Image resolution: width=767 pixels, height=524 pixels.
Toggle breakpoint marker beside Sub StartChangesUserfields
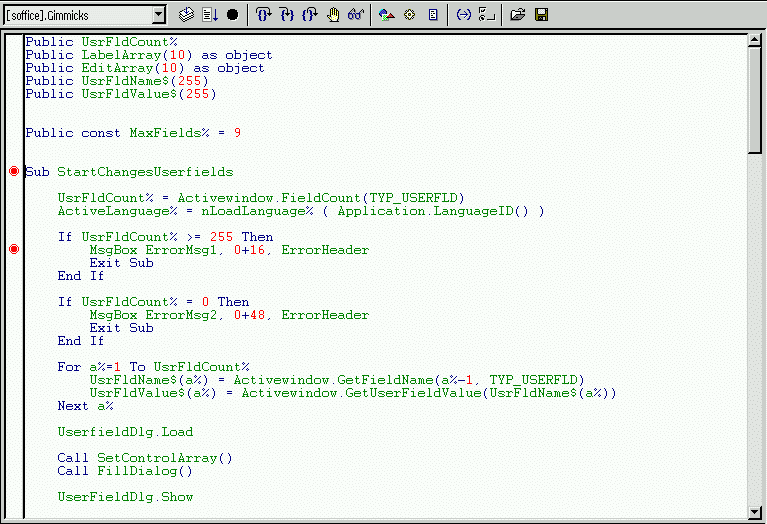[14, 171]
